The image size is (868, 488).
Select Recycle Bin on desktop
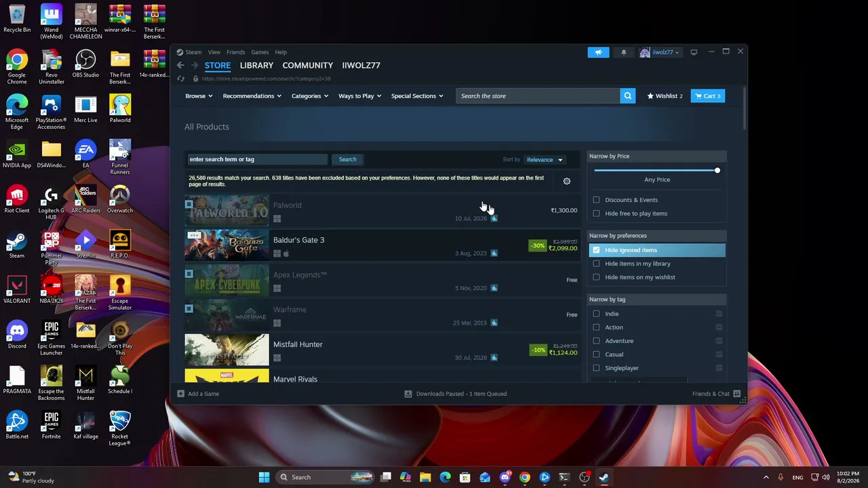point(17,19)
